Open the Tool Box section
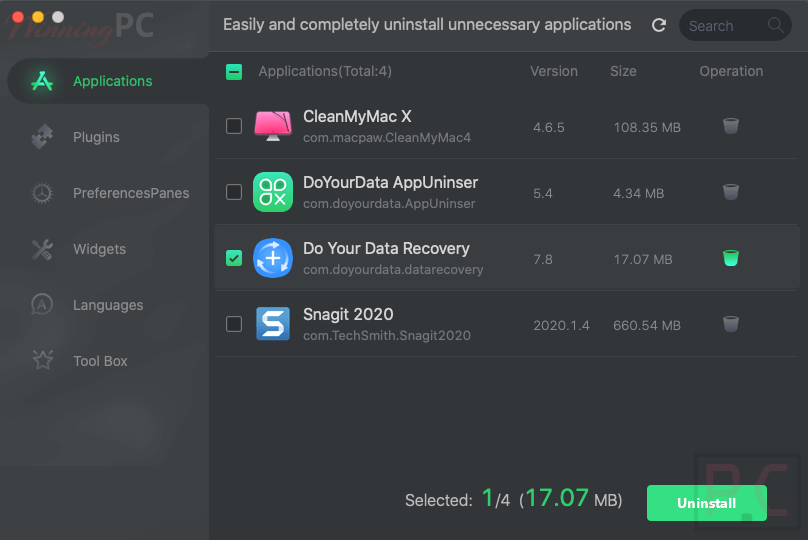 (x=100, y=361)
